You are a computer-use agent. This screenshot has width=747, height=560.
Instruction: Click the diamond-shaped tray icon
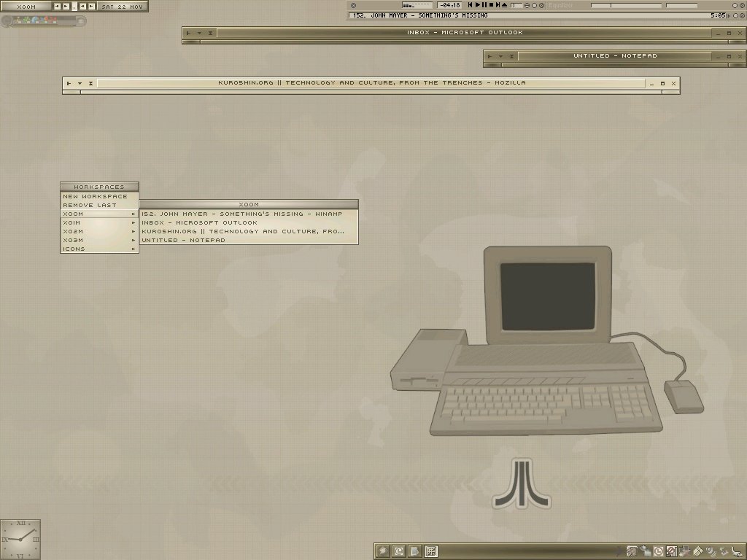tap(698, 551)
